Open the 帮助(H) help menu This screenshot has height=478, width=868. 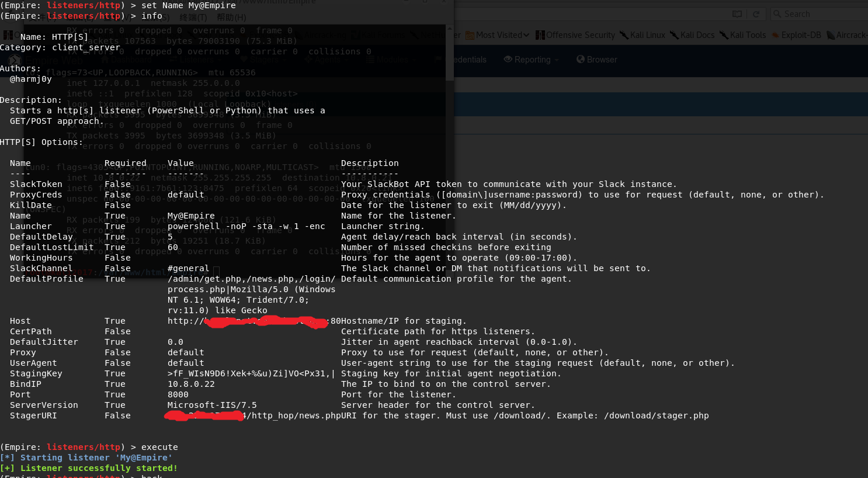231,18
